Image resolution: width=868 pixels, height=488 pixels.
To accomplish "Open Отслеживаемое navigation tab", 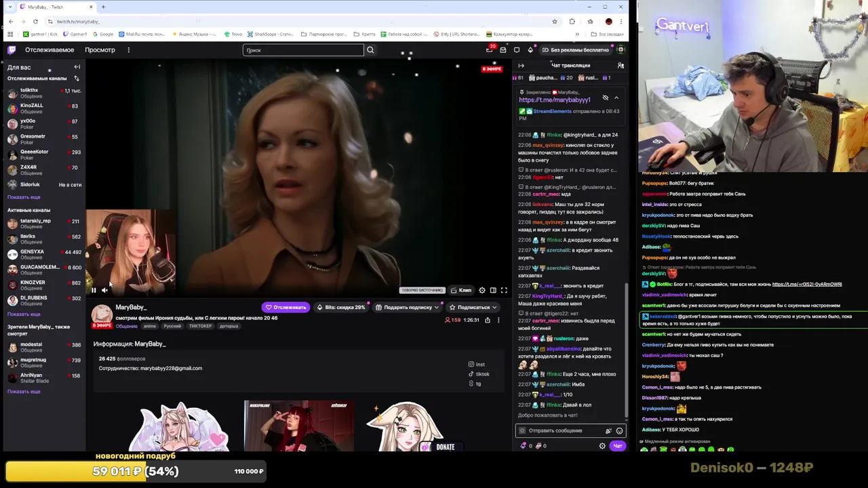I will tap(50, 49).
